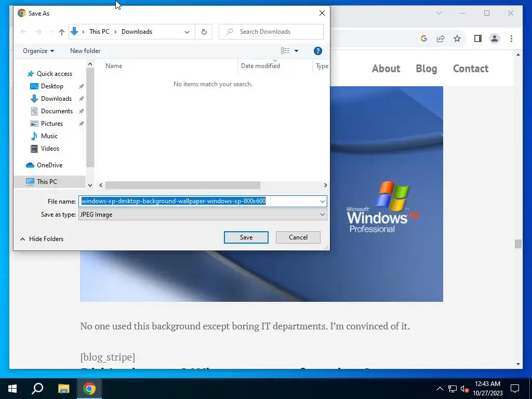Show hidden system tray icons
The image size is (532, 399).
click(x=440, y=389)
